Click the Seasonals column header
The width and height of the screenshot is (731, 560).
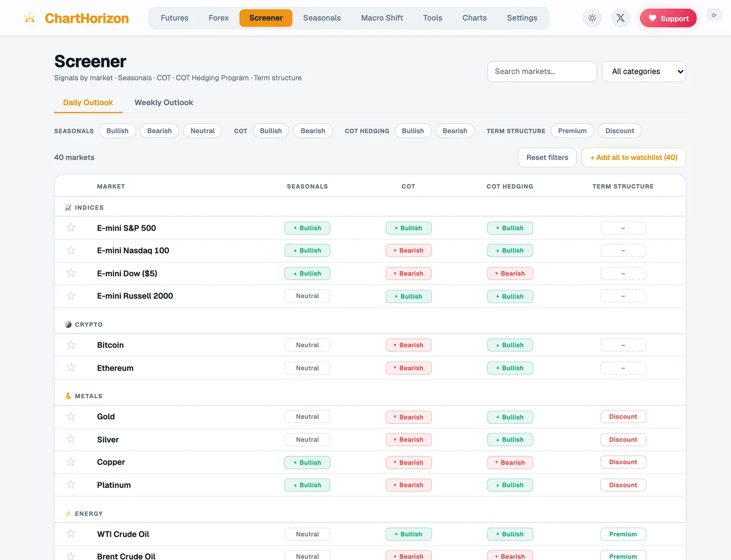point(307,187)
